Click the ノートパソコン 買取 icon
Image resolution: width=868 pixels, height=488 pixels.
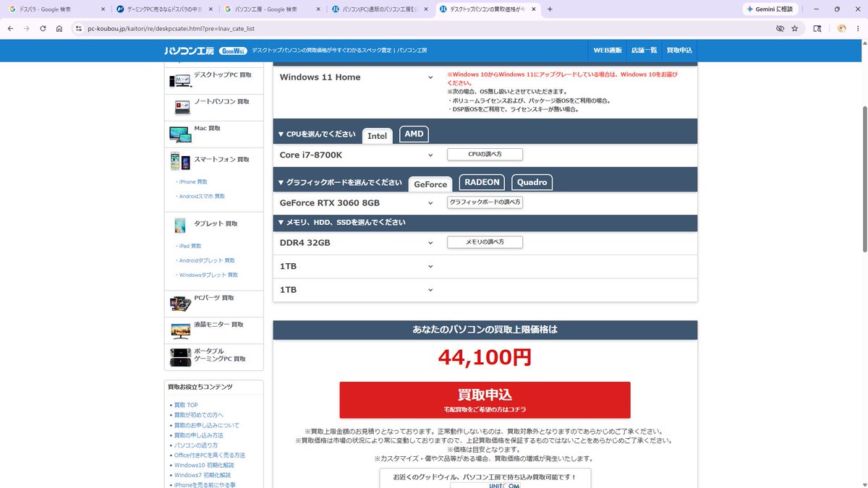point(182,107)
